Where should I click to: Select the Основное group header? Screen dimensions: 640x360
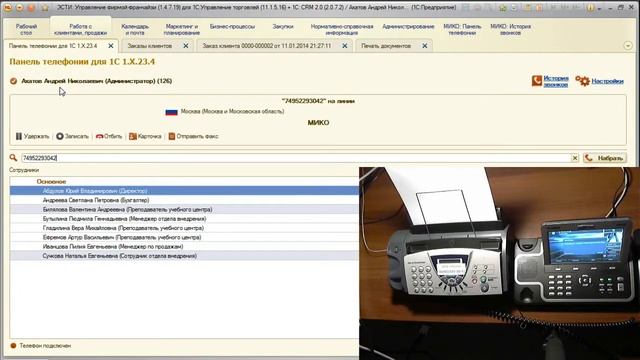(x=51, y=181)
